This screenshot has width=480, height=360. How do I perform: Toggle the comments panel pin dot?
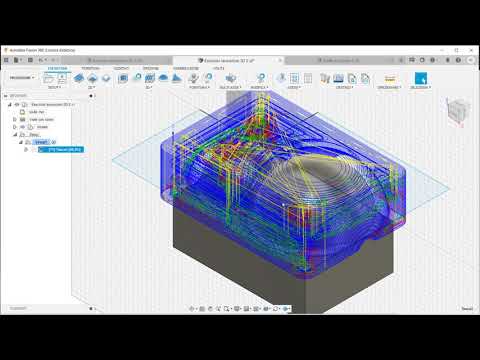(x=91, y=309)
